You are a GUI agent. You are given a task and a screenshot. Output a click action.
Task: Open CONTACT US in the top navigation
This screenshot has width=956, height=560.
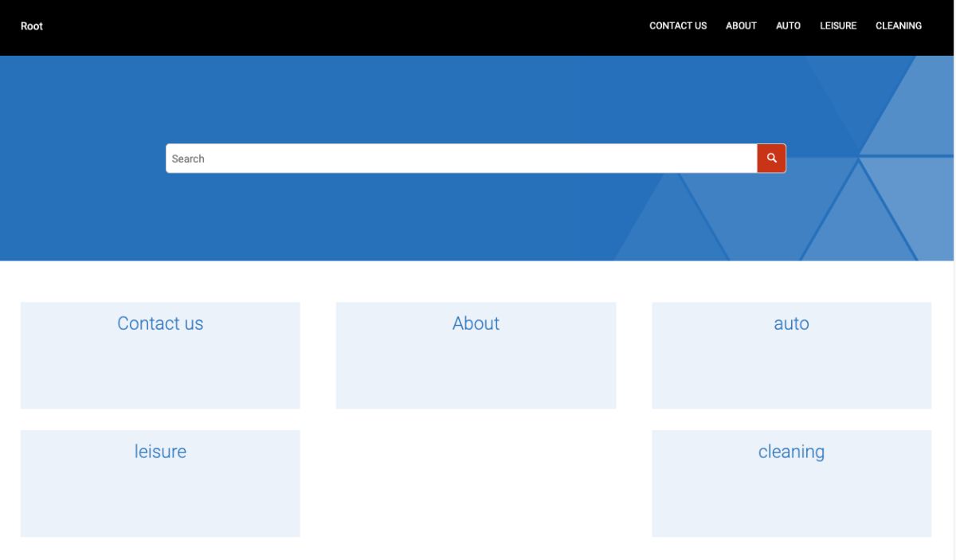point(678,26)
